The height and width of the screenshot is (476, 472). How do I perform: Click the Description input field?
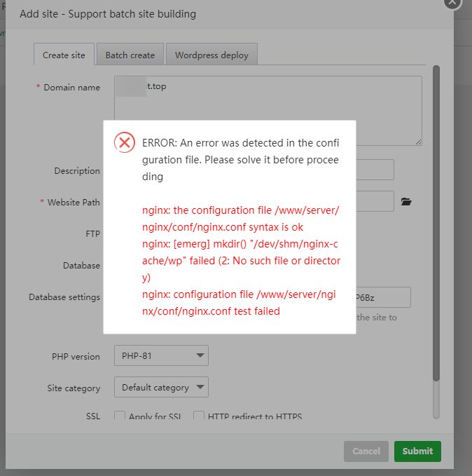[x=375, y=170]
